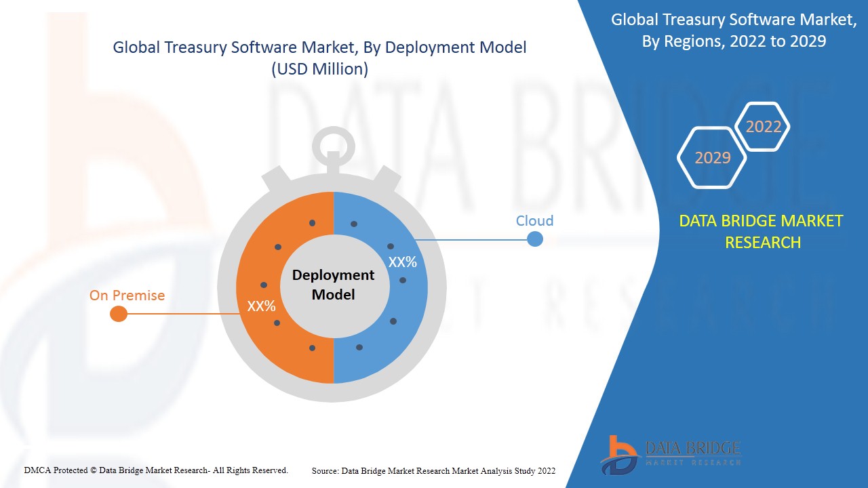This screenshot has height=488, width=868.
Task: Click the On Premise label text
Action: [127, 296]
